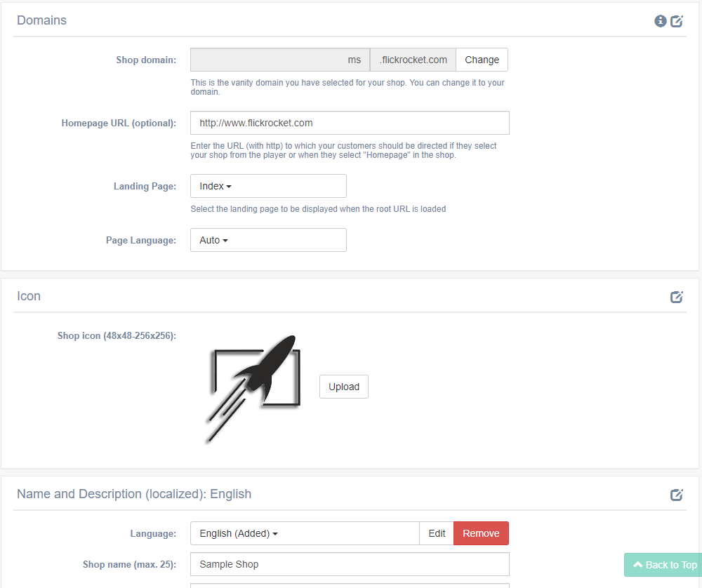Viewport: 702px width, 588px height.
Task: Click the edit icon in Domains section
Action: click(x=677, y=21)
